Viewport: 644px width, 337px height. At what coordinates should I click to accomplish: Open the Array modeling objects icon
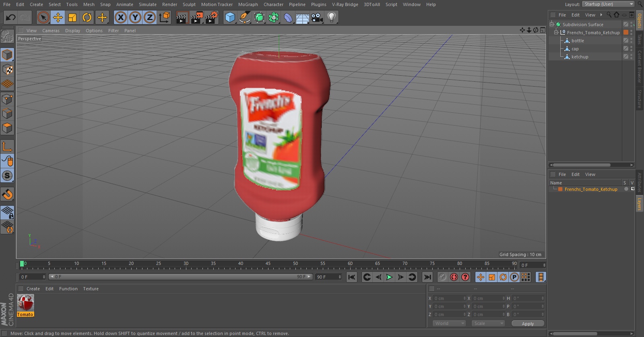tap(274, 17)
